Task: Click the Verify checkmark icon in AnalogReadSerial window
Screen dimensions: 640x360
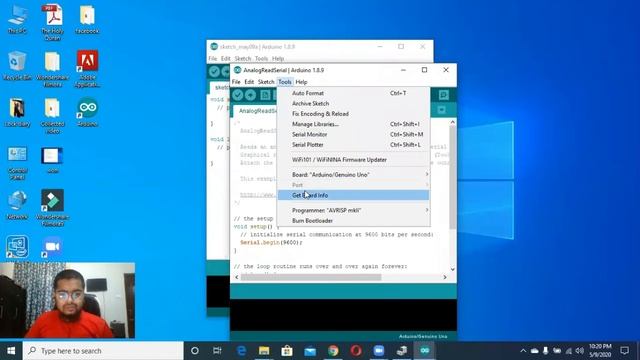Action: coord(238,95)
